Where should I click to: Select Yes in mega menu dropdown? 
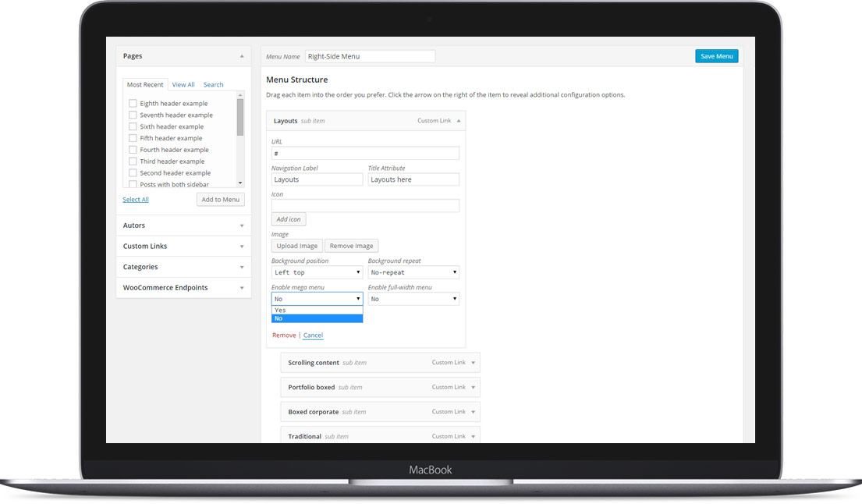[317, 310]
